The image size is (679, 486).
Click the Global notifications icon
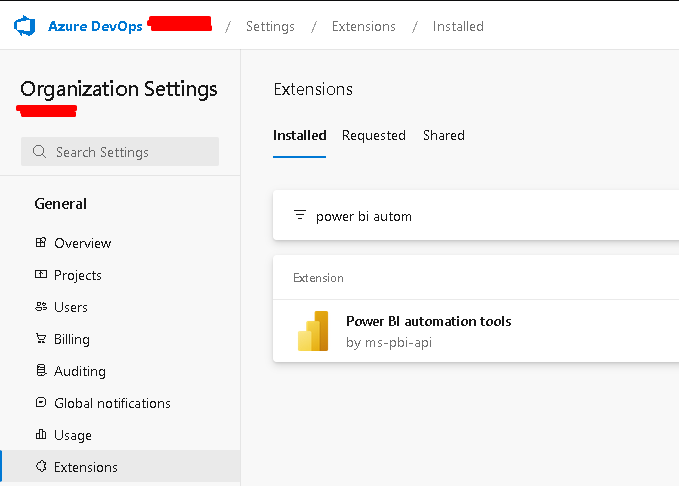41,403
